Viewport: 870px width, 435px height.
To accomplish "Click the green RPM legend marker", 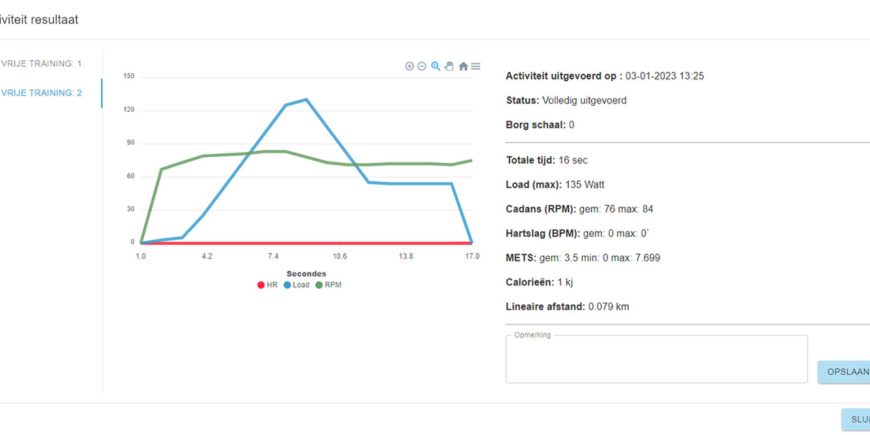I will point(320,285).
